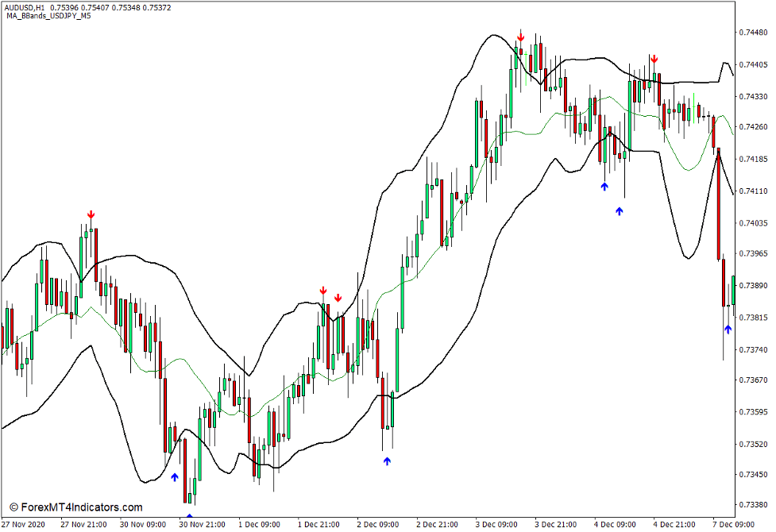
Task: Click the blue arrow touching the chart's bottom edge
Action: tap(189, 516)
